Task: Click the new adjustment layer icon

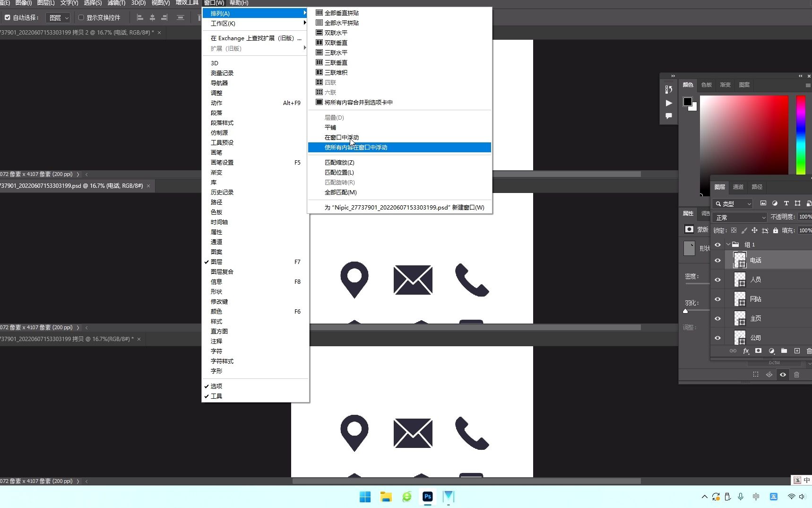Action: [771, 351]
